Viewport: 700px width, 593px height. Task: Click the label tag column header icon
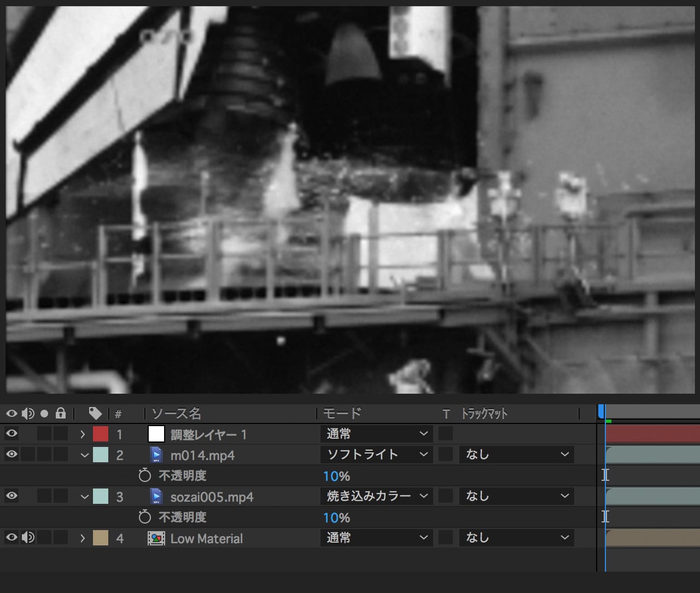pos(95,413)
